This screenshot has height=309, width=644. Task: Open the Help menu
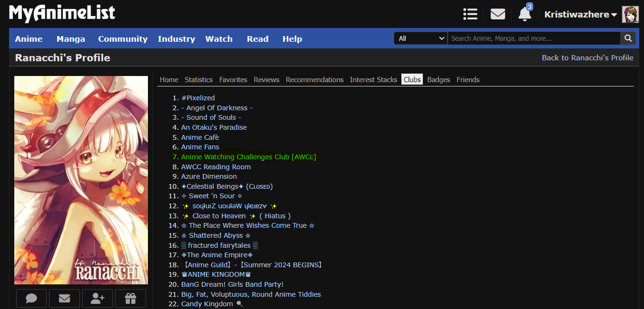click(292, 39)
